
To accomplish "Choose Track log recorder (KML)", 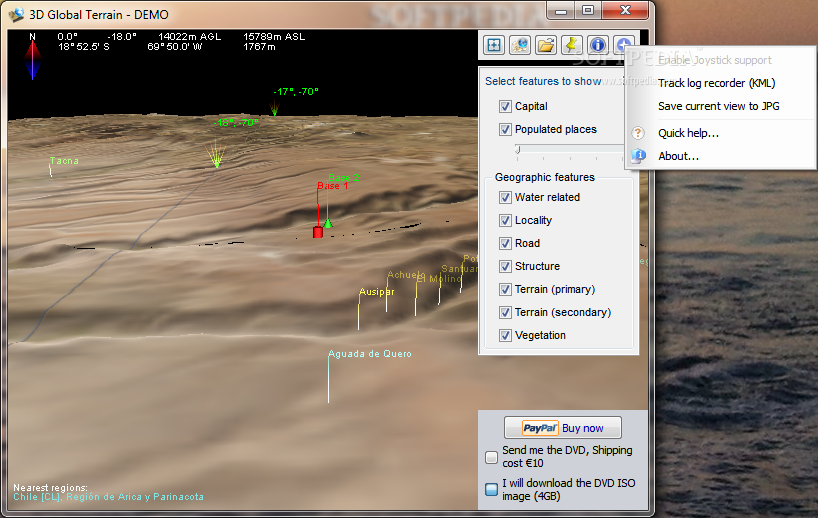I will tap(720, 83).
